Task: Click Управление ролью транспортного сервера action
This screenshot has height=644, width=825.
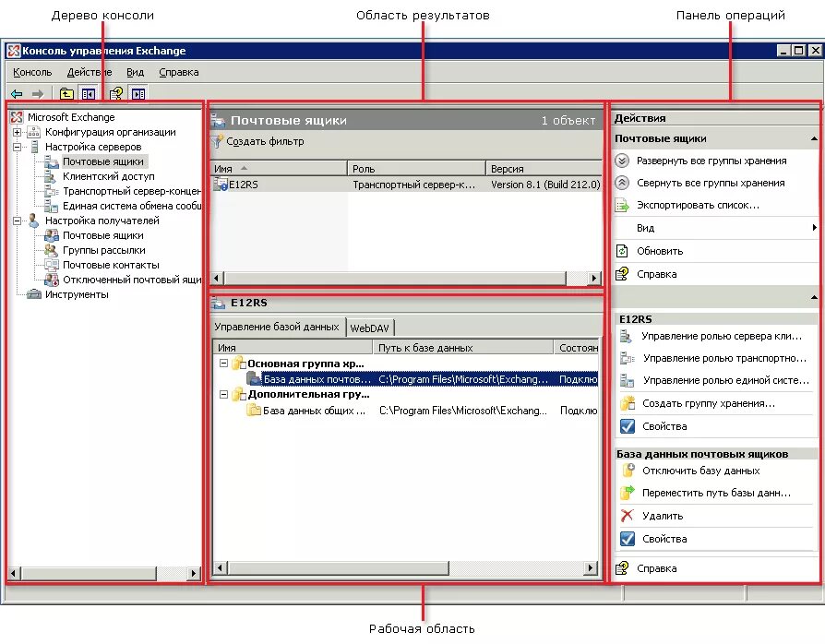Action: [724, 358]
